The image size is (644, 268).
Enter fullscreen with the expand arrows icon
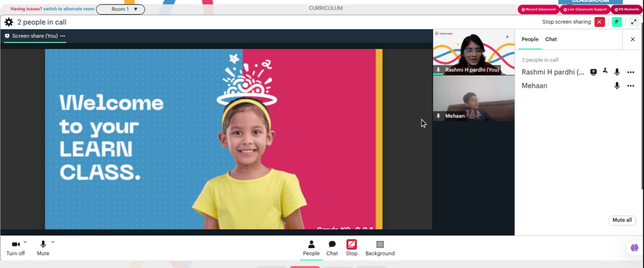tap(633, 22)
